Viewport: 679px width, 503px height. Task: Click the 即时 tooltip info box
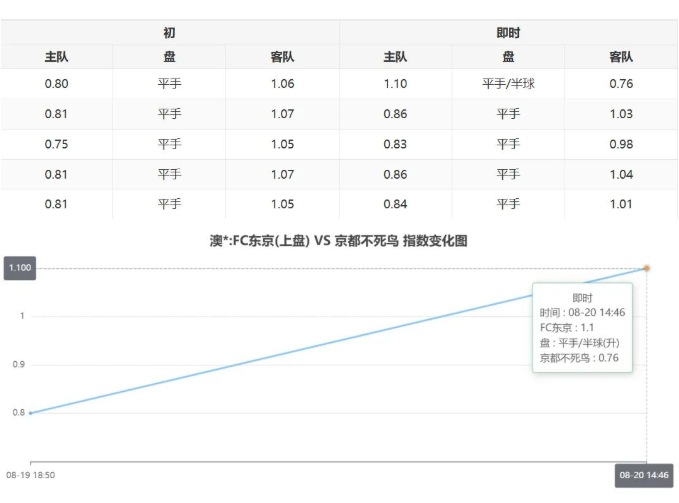(x=582, y=327)
